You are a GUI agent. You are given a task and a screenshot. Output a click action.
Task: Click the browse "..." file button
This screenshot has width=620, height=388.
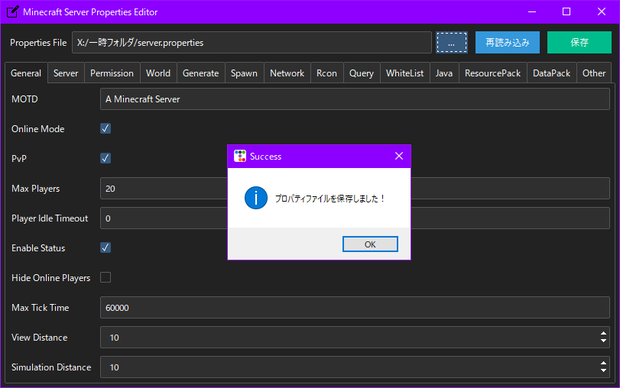tap(452, 43)
